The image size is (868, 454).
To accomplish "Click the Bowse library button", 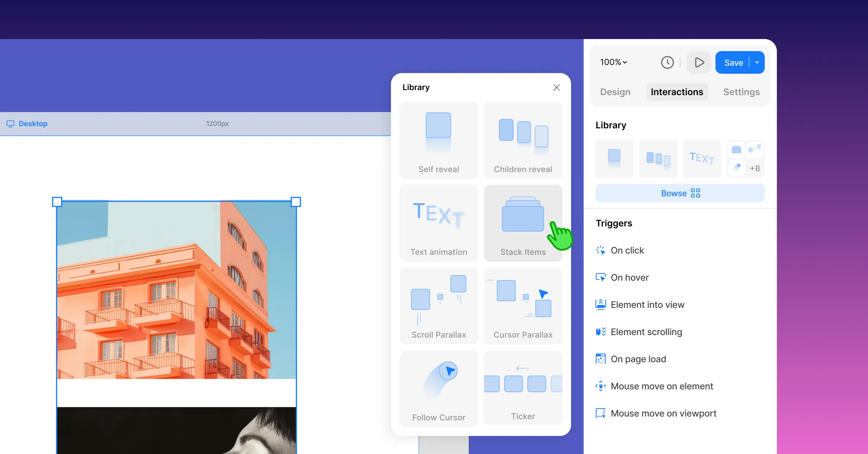I will [680, 193].
